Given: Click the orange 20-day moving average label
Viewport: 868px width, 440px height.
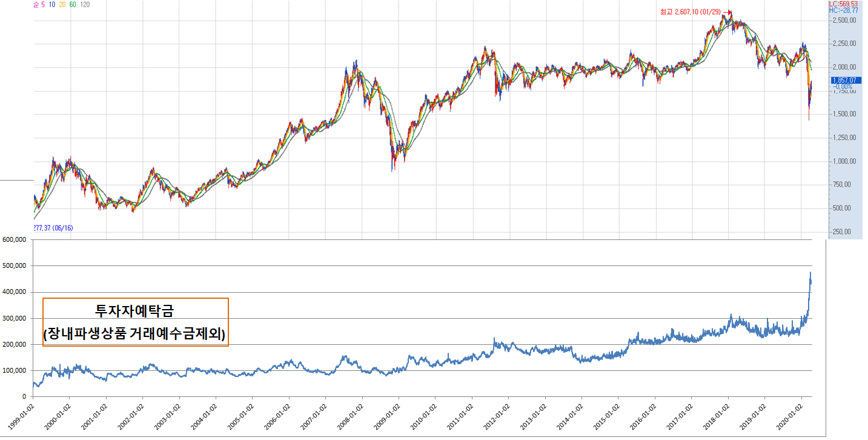Looking at the screenshot, I should tap(62, 4).
